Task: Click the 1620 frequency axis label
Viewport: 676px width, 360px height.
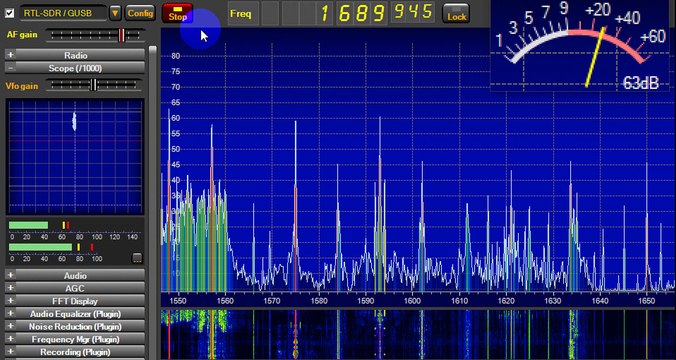Action: tap(506, 301)
